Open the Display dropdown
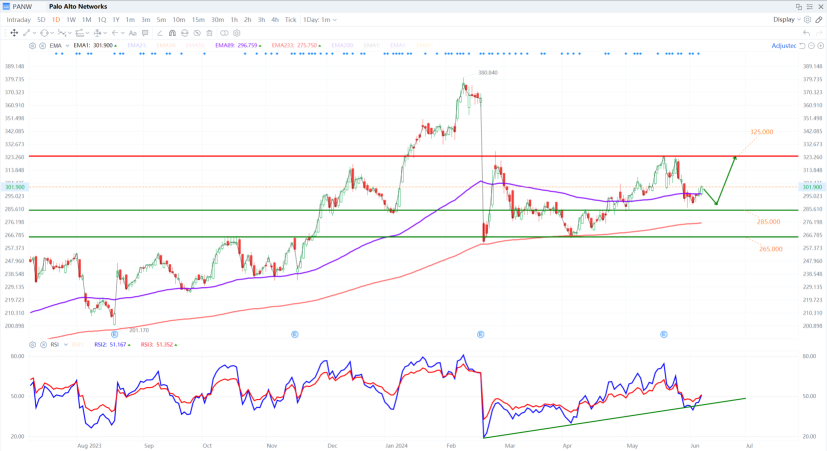 pyautogui.click(x=787, y=20)
